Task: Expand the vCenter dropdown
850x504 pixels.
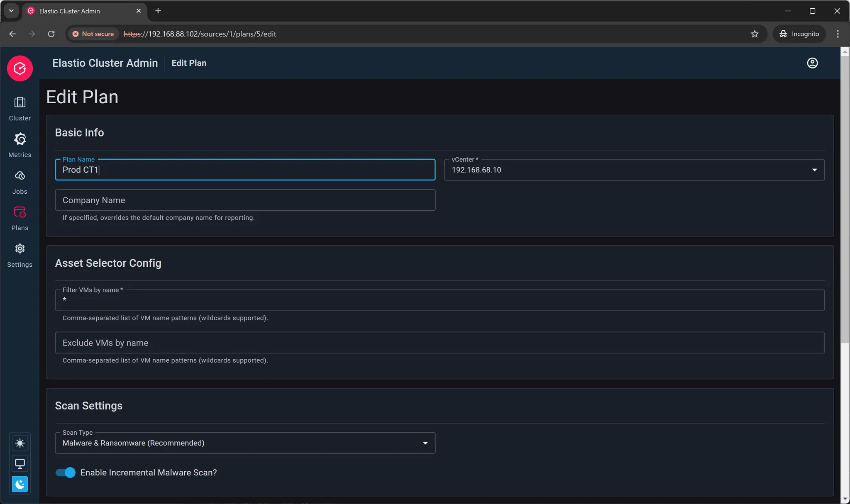Action: click(634, 170)
